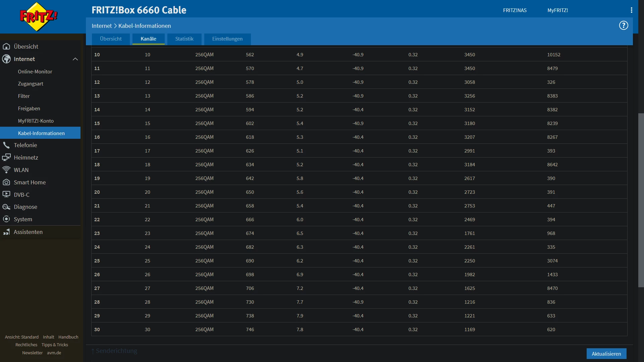Click the page vertical scrollbar thumb
Screen dimensions: 644x362
pos(641,200)
